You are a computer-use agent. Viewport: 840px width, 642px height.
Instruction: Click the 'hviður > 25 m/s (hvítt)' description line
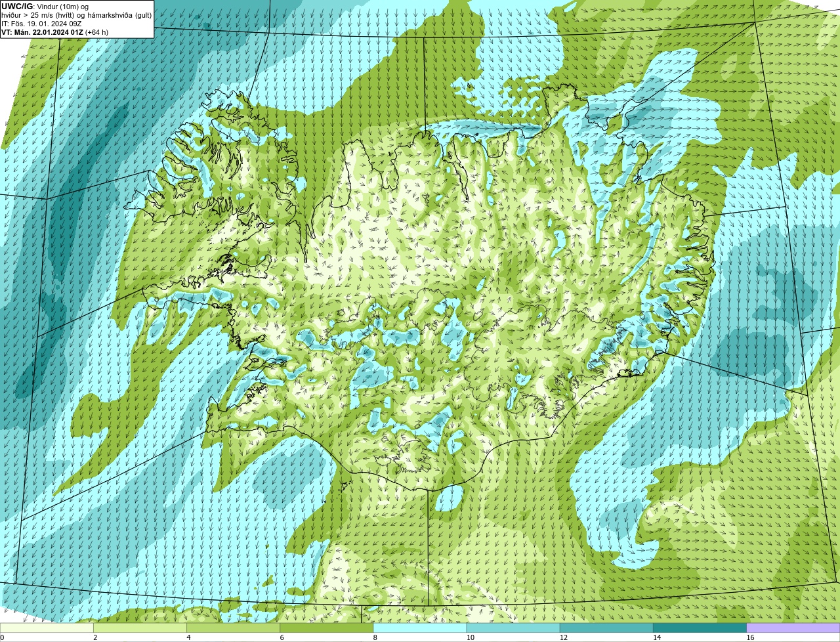click(x=77, y=15)
